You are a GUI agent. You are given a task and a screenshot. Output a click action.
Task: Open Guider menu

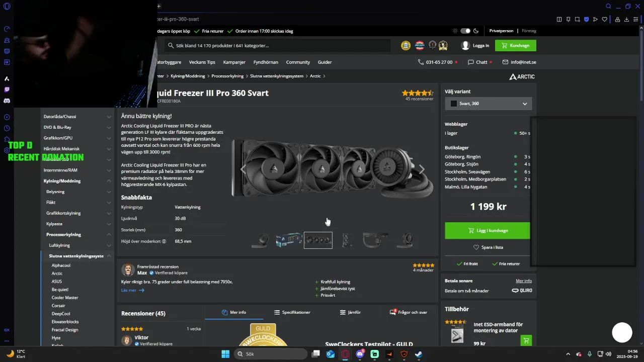coord(325,62)
